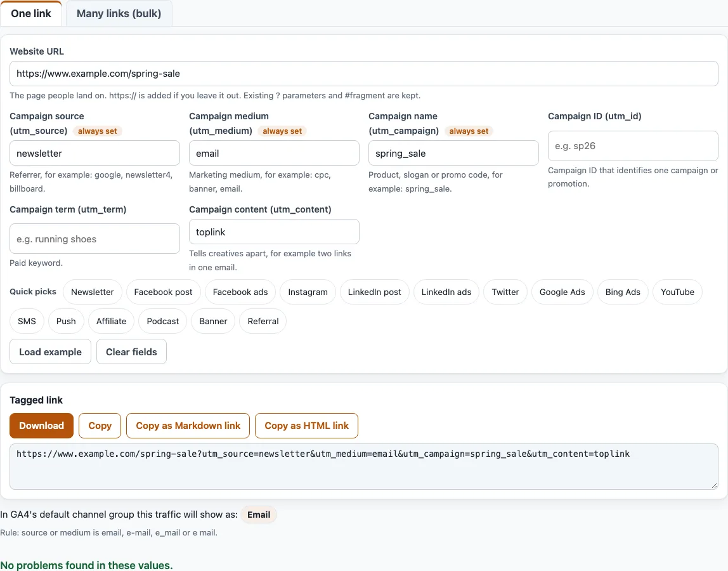Pick the Referral quick pick
This screenshot has height=571, width=728.
coord(263,321)
